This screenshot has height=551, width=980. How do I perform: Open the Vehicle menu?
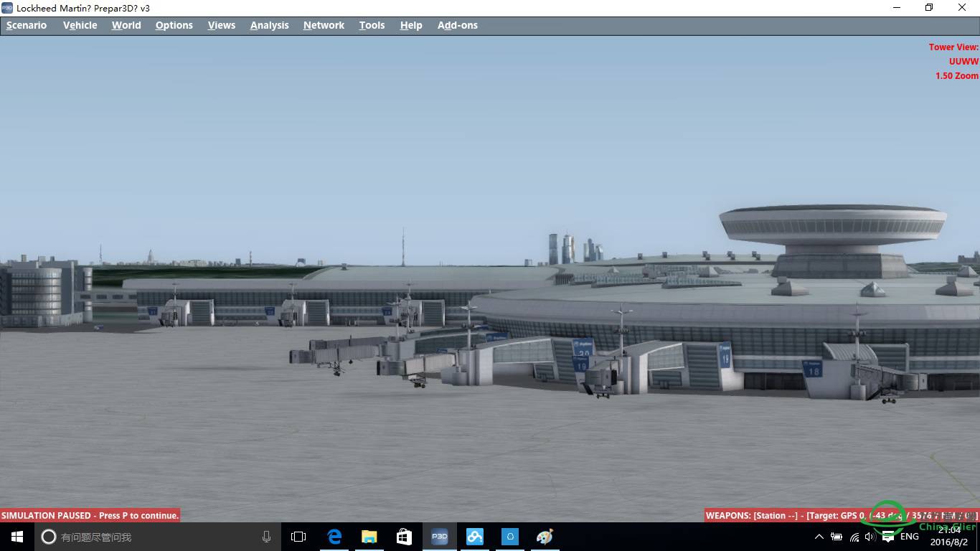tap(80, 25)
